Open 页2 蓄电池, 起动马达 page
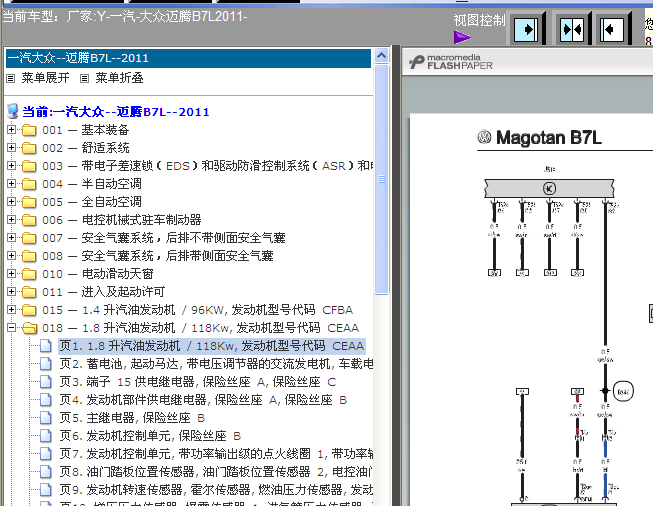The image size is (653, 506). [x=216, y=364]
